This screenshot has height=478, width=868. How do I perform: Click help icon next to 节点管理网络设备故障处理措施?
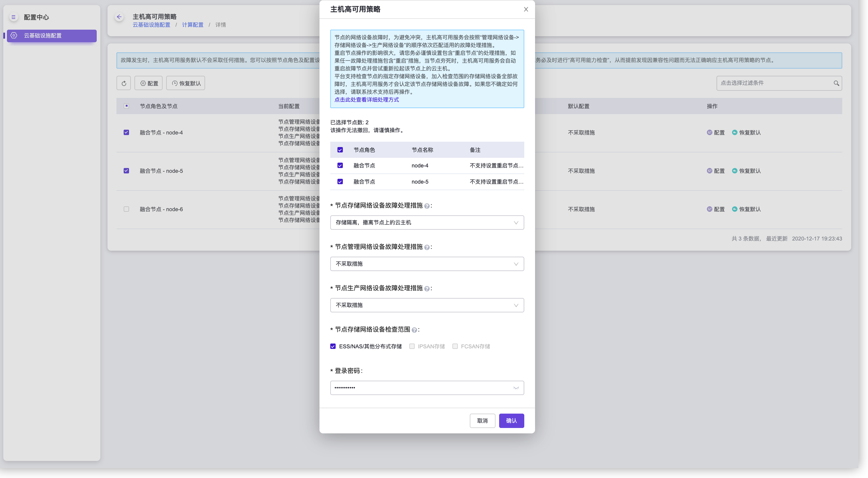point(427,247)
